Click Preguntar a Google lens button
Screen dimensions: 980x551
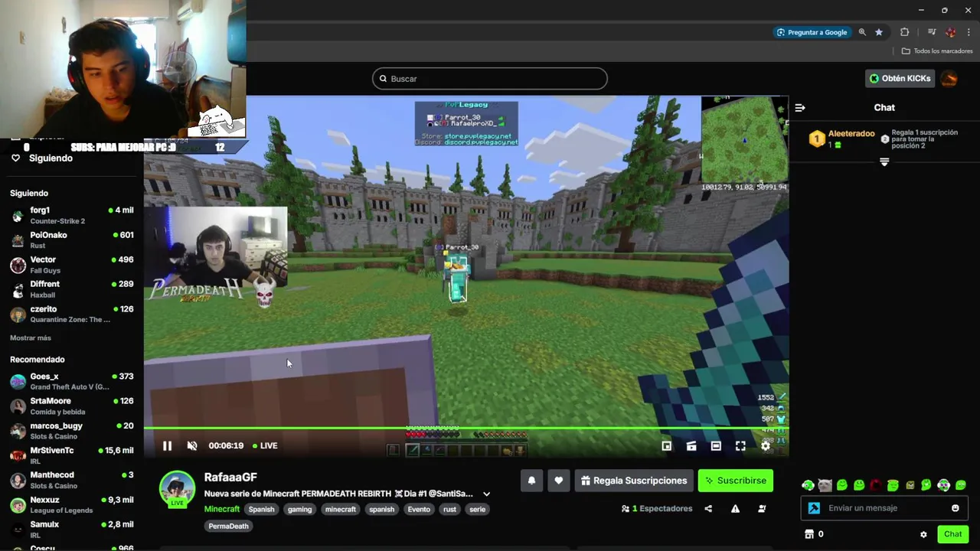[812, 32]
